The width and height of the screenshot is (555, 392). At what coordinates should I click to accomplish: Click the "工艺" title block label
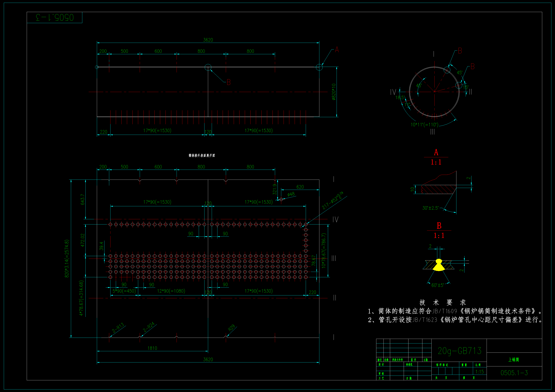[x=381, y=378]
